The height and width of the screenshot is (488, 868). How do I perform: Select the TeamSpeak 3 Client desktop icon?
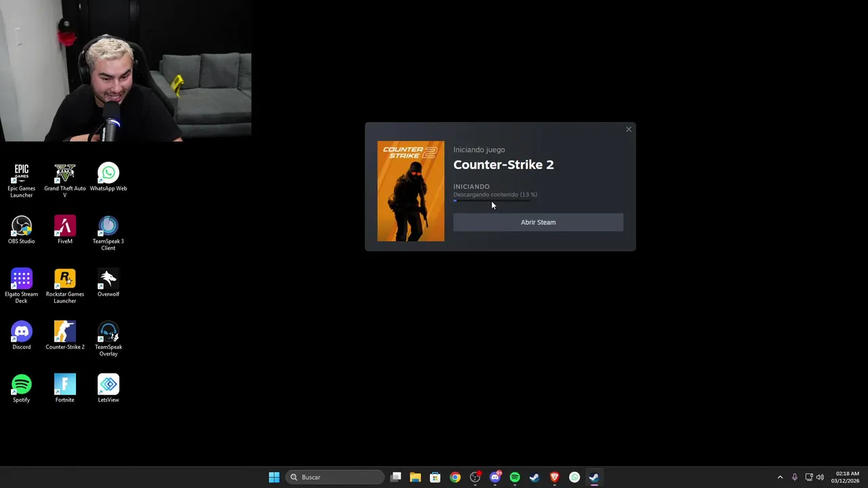(x=108, y=233)
